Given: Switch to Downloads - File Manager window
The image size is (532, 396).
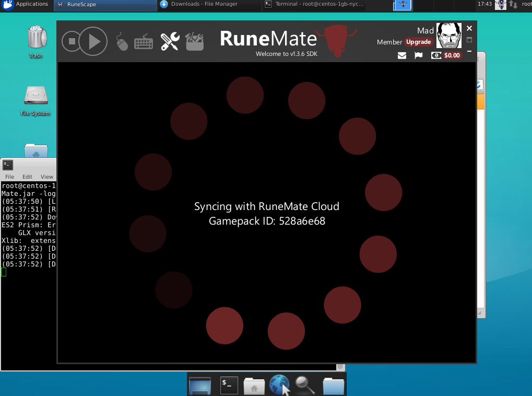Looking at the screenshot, I should coord(204,4).
